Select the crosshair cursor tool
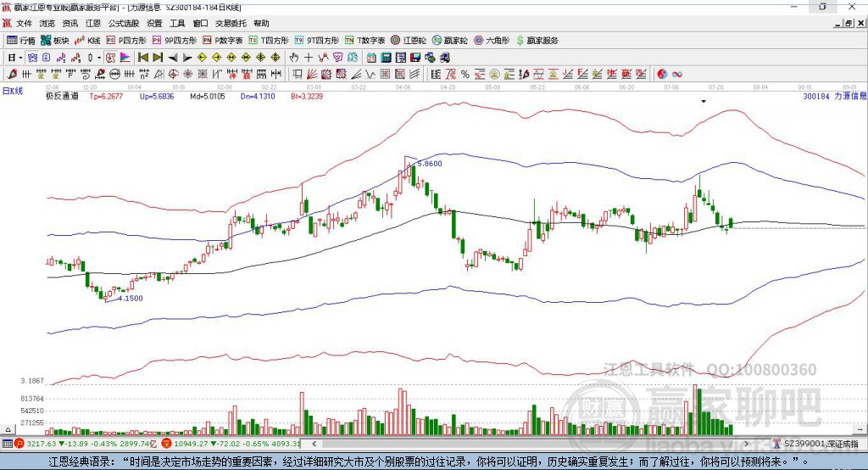 (309, 58)
